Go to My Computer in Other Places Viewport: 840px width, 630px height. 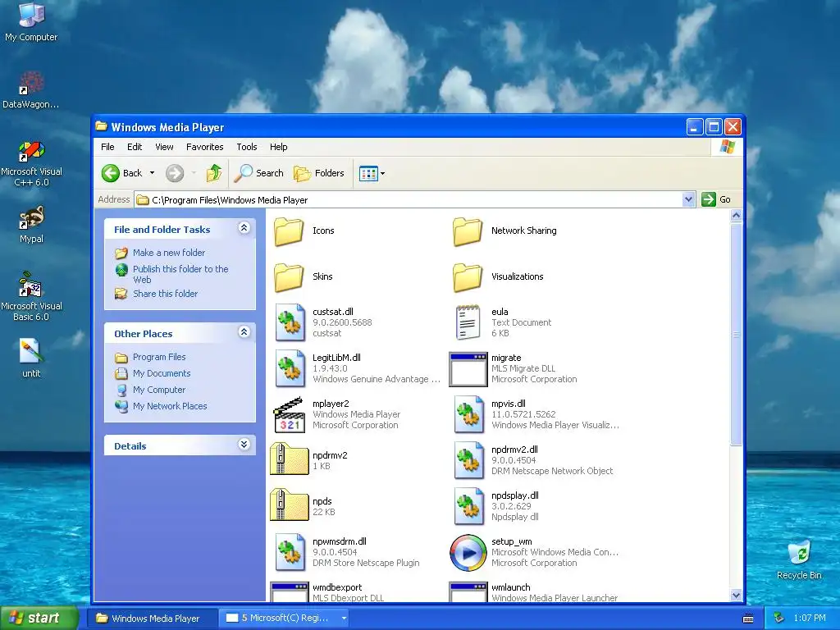159,390
